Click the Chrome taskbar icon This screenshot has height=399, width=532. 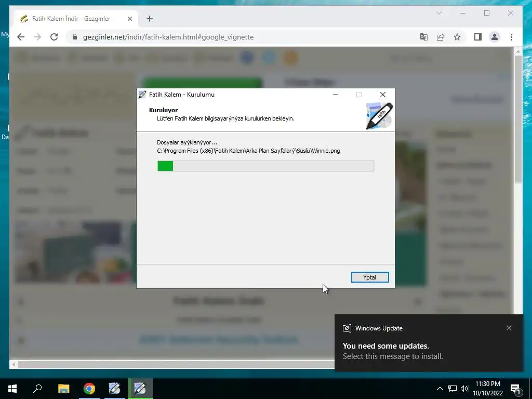(89, 389)
